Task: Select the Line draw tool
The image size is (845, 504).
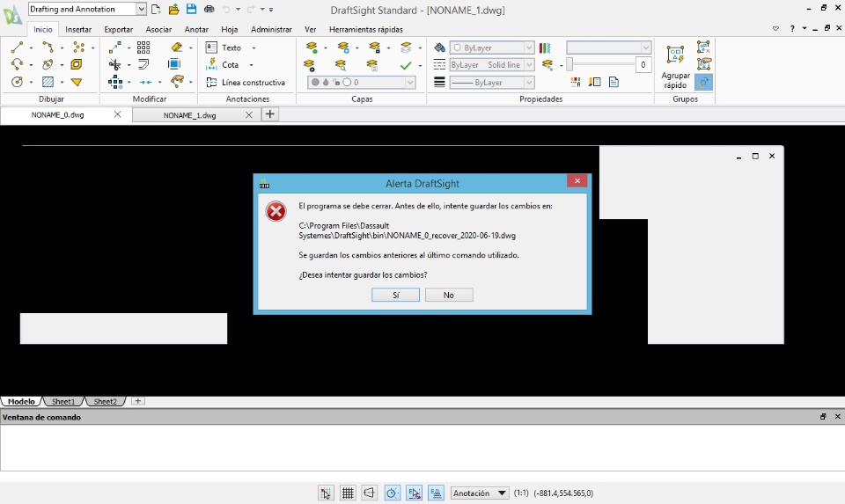Action: 17,47
